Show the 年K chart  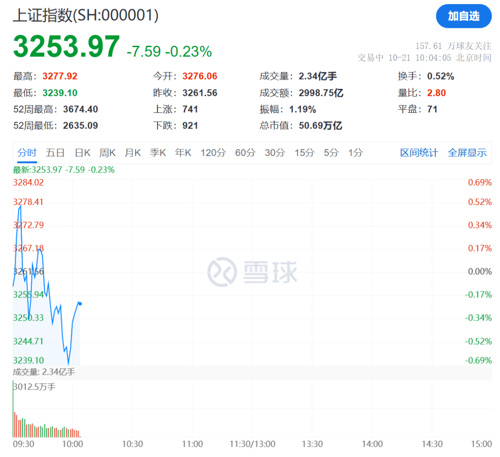[183, 153]
